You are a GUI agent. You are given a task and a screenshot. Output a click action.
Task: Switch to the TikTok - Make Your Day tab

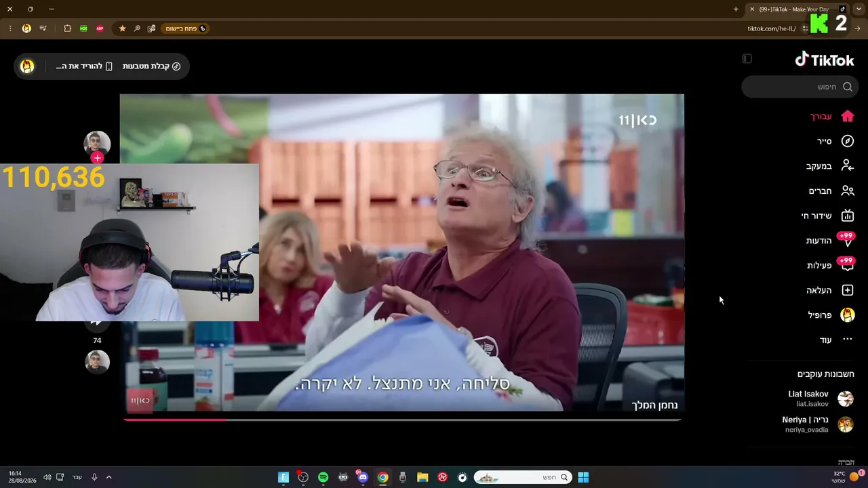point(797,9)
